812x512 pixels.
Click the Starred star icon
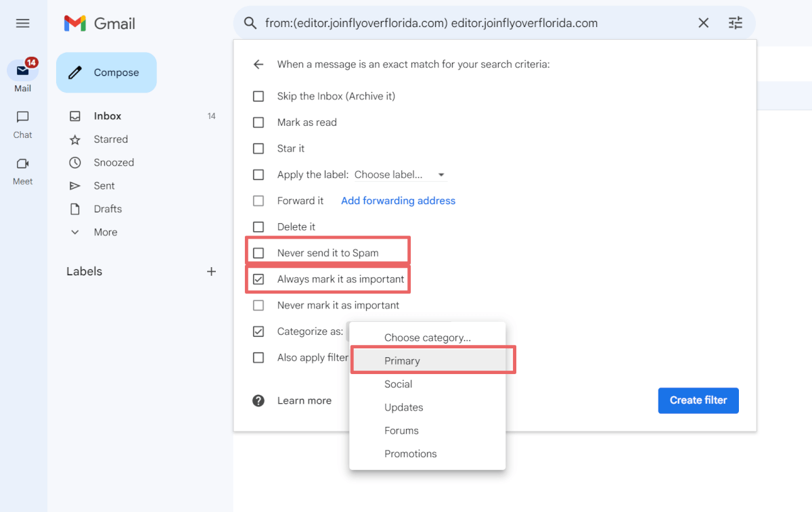pos(75,139)
